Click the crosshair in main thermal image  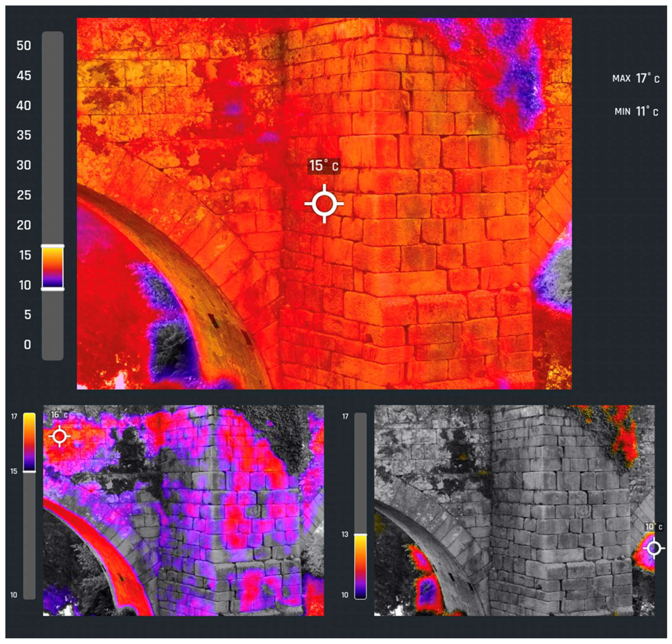point(324,204)
